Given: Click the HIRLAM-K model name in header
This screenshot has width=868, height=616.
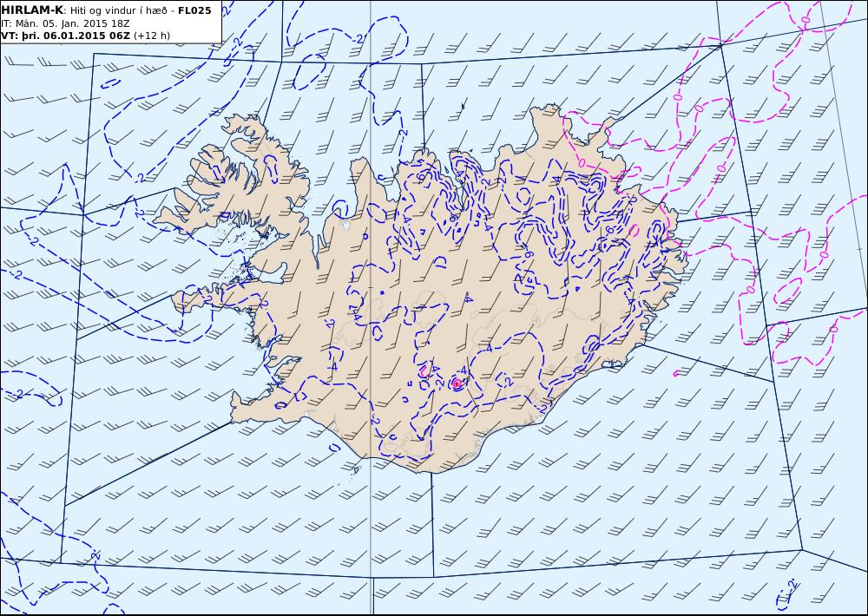Looking at the screenshot, I should tap(32, 10).
